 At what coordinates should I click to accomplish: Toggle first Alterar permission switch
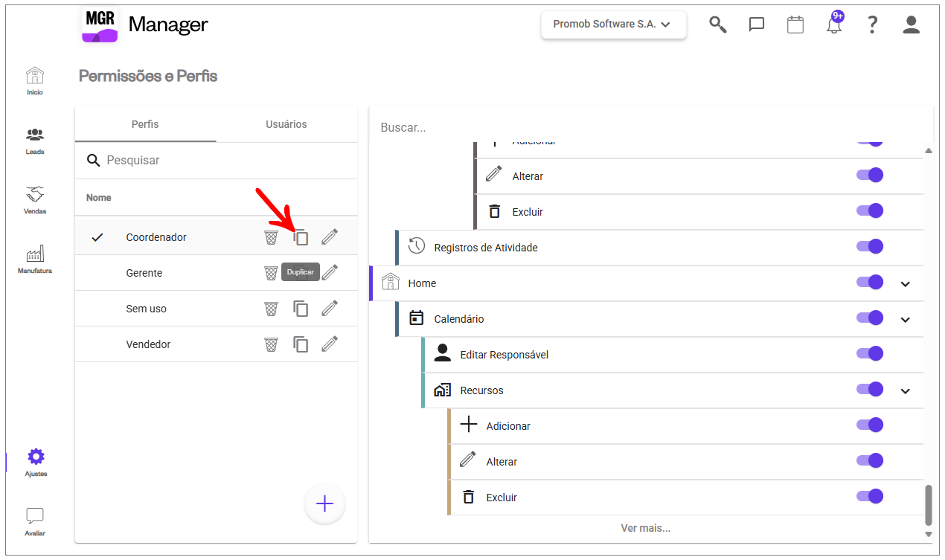(x=870, y=175)
